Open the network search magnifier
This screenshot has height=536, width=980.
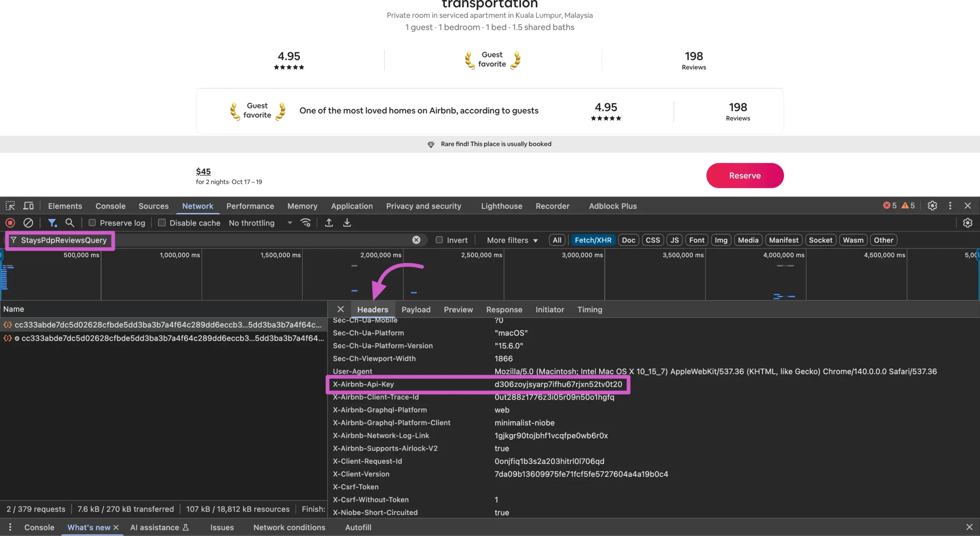[x=70, y=223]
